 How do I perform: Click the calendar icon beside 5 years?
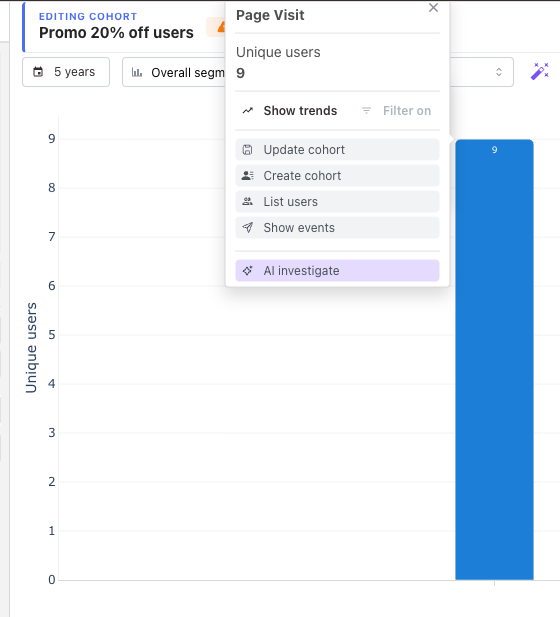pos(38,72)
